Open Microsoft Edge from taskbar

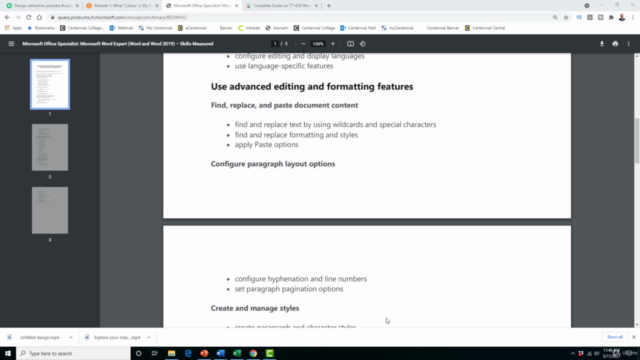(188, 353)
